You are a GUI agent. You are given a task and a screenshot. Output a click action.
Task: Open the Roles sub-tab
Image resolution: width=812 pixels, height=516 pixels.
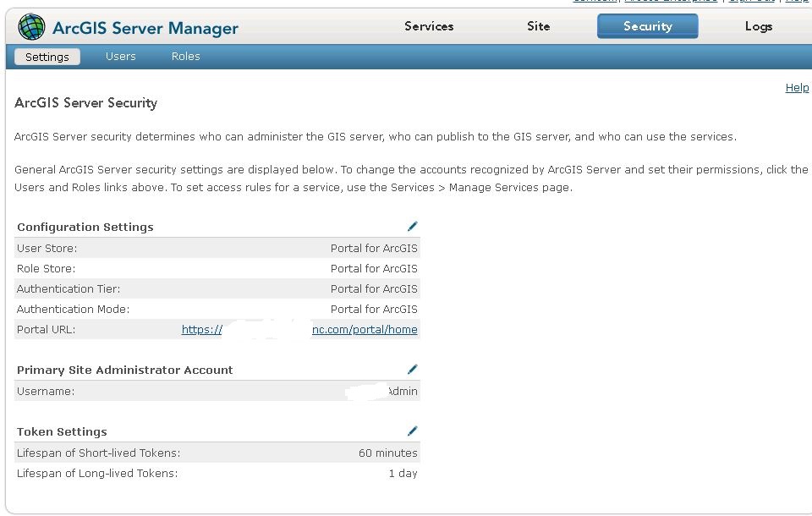pyautogui.click(x=186, y=57)
